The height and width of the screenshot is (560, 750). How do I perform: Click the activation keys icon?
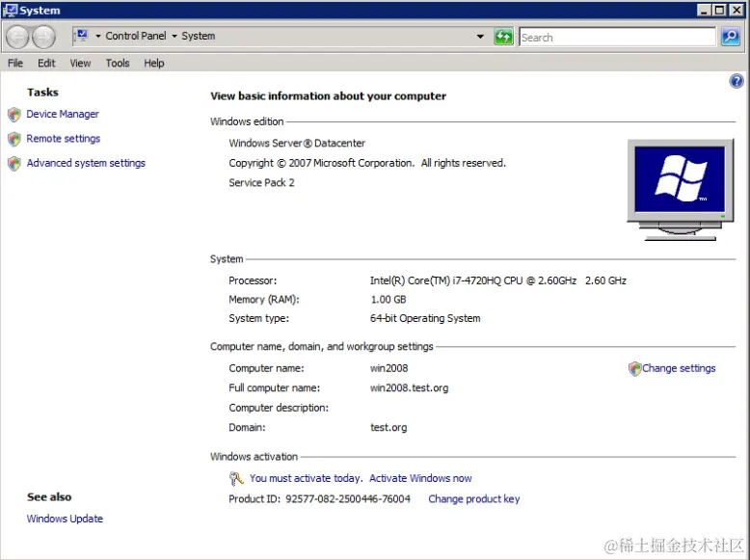236,478
